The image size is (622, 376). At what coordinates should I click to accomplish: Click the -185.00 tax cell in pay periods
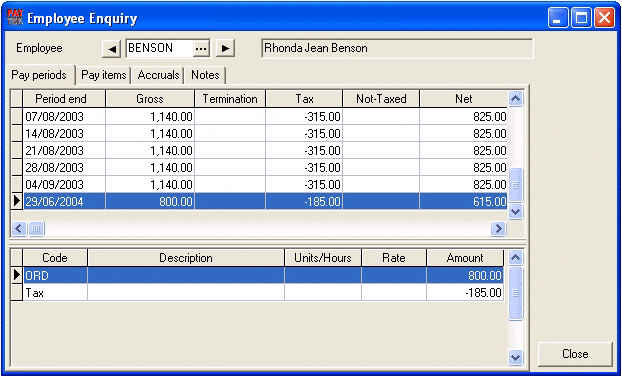click(x=304, y=201)
